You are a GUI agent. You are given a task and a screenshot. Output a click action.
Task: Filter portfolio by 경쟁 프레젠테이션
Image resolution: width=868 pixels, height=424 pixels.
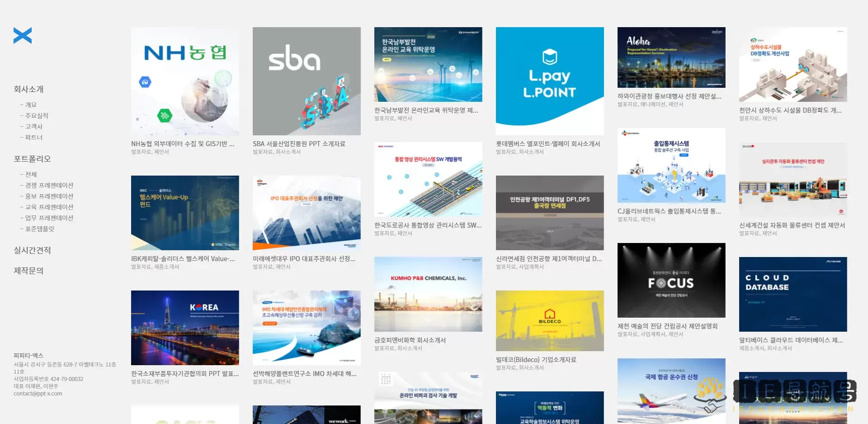point(49,186)
